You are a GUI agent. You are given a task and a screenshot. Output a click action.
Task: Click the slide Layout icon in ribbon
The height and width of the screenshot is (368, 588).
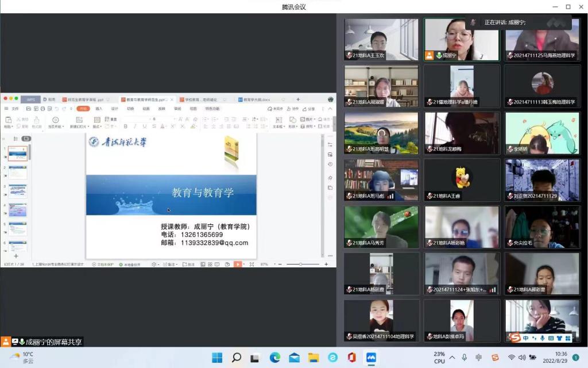[x=96, y=120]
